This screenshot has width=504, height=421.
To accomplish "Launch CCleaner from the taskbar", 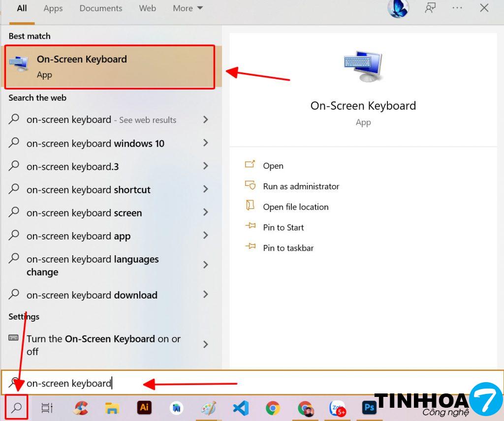I will 80,408.
